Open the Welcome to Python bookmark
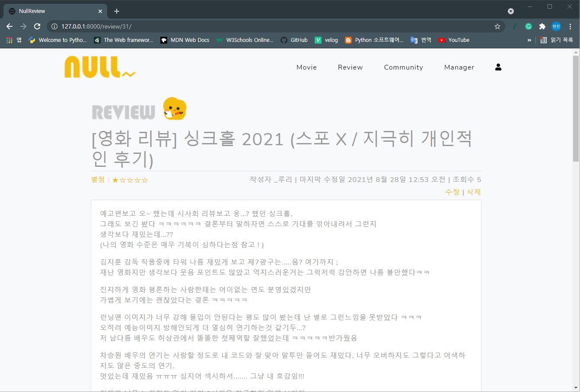This screenshot has height=392, width=580. click(57, 40)
